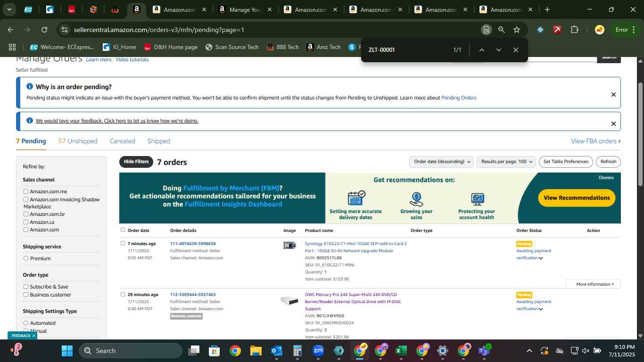Image resolution: width=644 pixels, height=362 pixels.
Task: Open order 111-4076639-5998638 details
Action: tap(193, 244)
